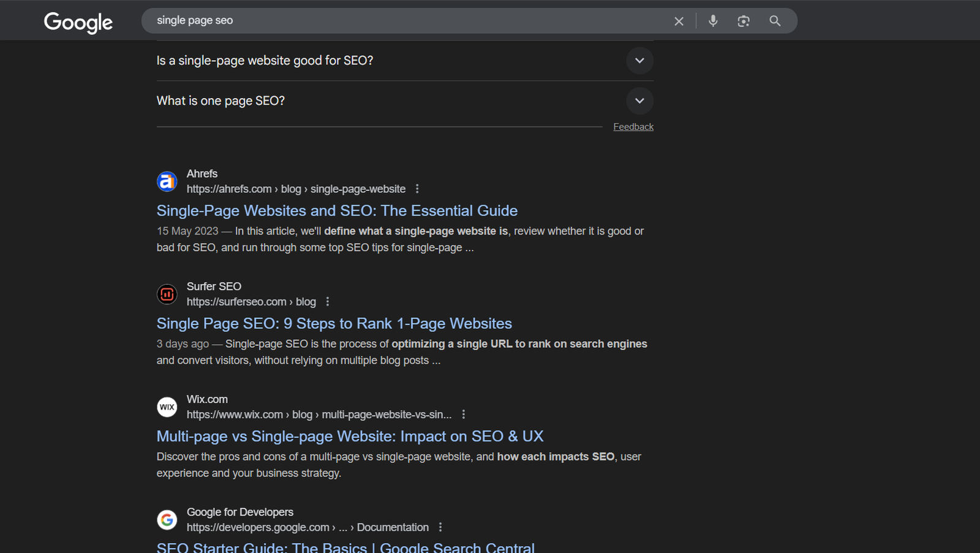Click the 'Wix.com' site name text
Screen dimensions: 980x553
pyautogui.click(x=207, y=399)
